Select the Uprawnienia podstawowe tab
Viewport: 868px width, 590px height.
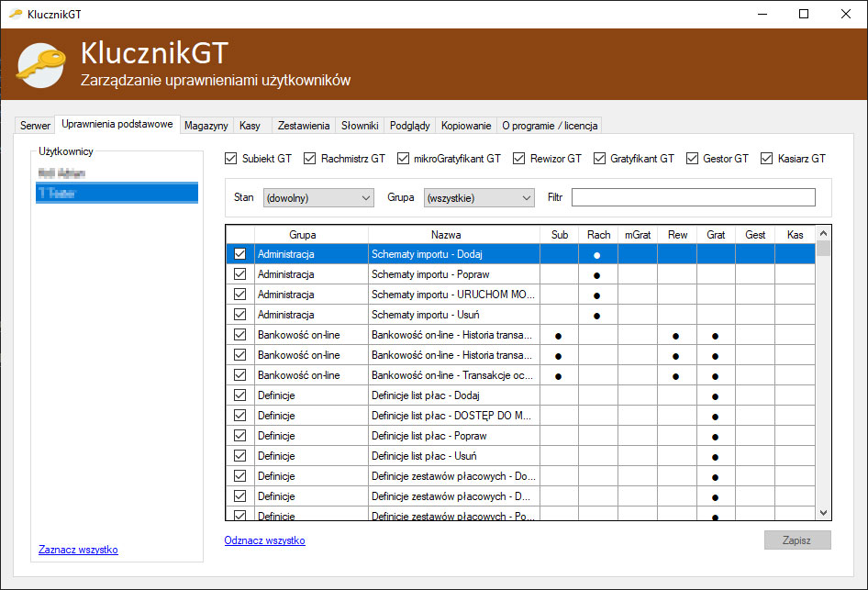point(117,124)
